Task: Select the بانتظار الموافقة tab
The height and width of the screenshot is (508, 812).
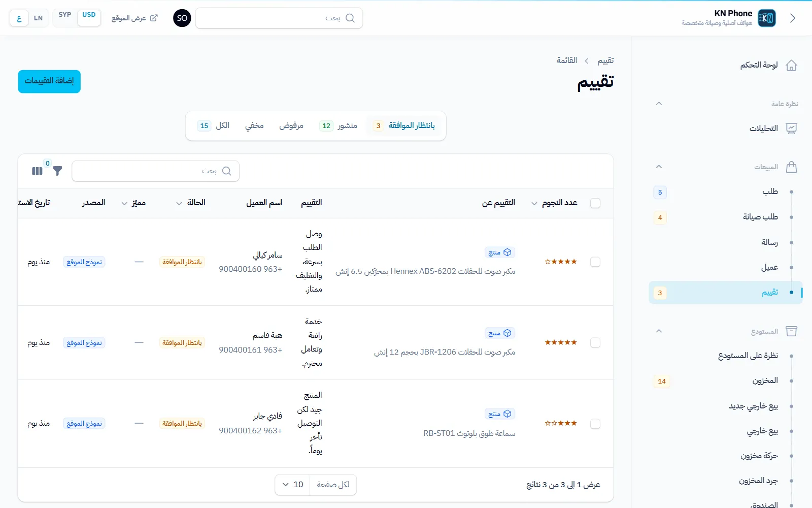Action: (404, 125)
